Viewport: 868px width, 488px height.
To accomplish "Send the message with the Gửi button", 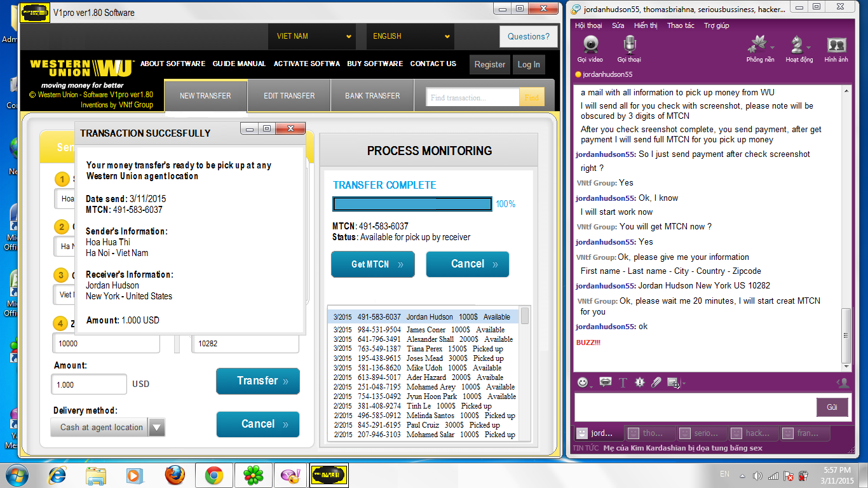I will (x=832, y=407).
